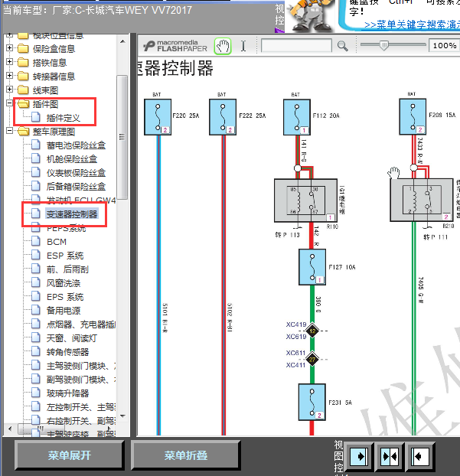Open the 插件定义 document

point(64,118)
